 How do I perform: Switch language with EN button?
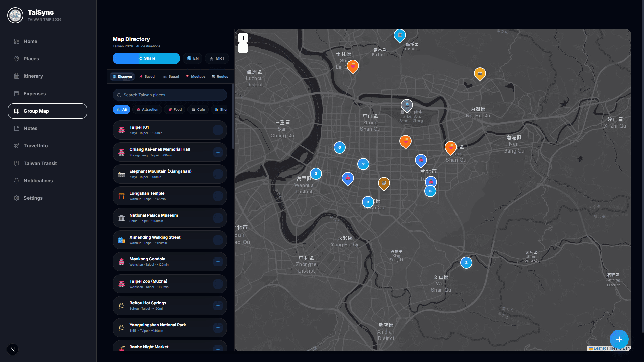193,58
